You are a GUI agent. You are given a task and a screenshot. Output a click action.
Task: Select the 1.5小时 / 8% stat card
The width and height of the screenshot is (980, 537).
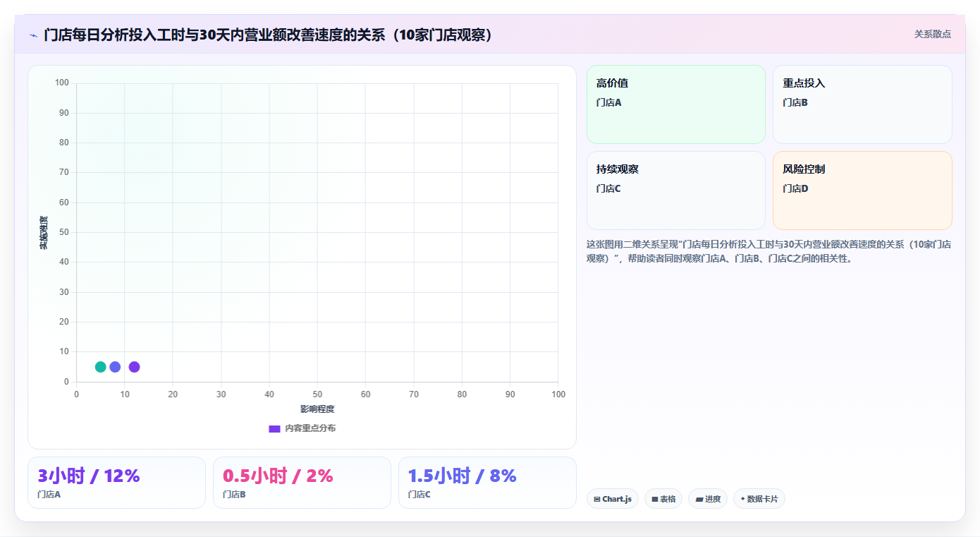(487, 483)
